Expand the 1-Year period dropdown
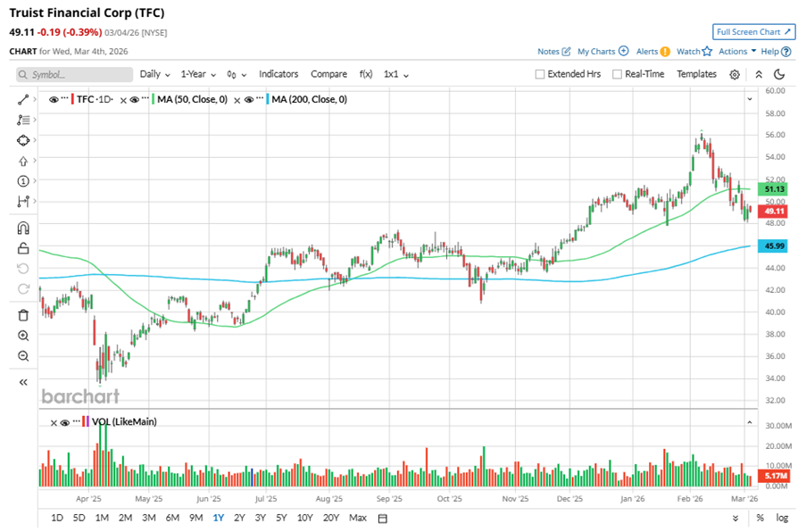806x532 pixels. click(198, 74)
